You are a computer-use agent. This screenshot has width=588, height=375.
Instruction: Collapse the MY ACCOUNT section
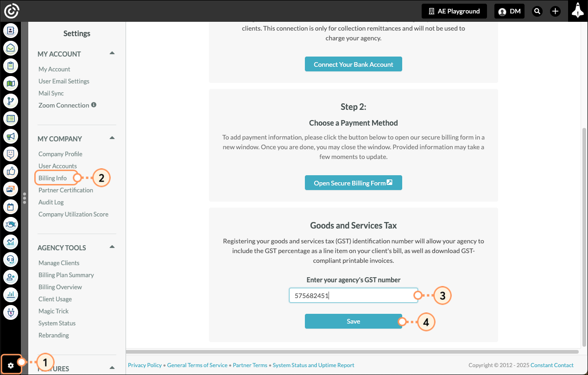pos(112,53)
